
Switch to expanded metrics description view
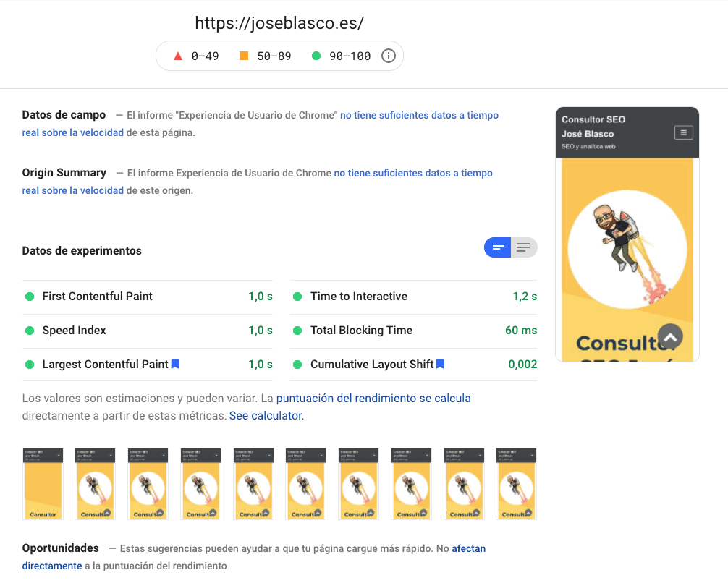coord(524,247)
